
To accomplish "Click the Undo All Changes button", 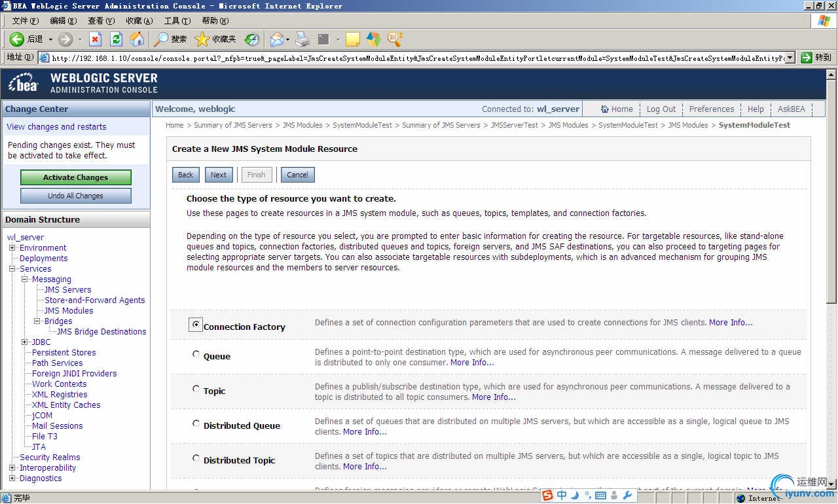I will pyautogui.click(x=76, y=196).
